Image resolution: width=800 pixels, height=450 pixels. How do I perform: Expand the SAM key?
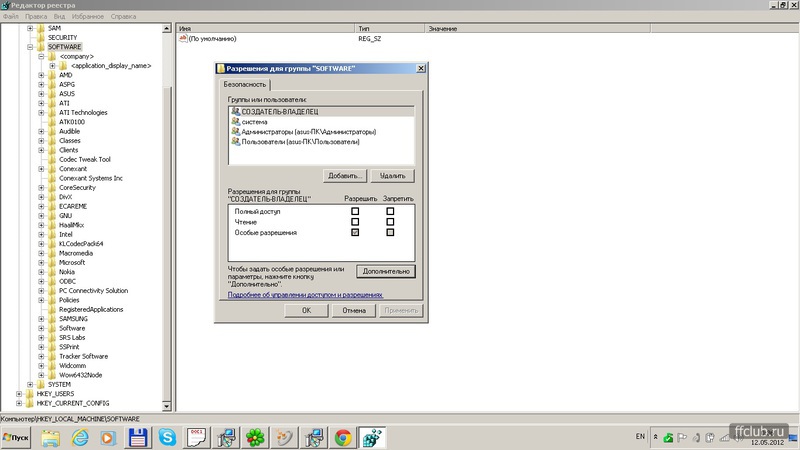point(30,28)
